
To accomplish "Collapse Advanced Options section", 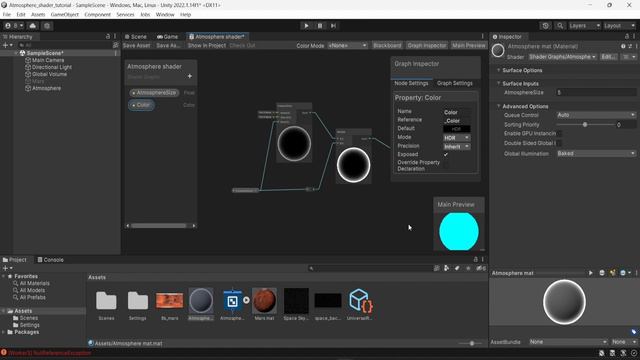I will 498,106.
